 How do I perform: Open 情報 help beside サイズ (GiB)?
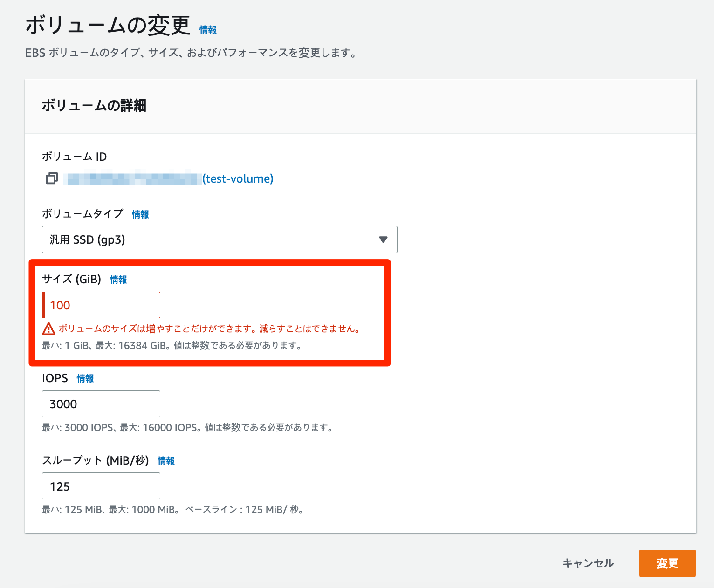(118, 280)
